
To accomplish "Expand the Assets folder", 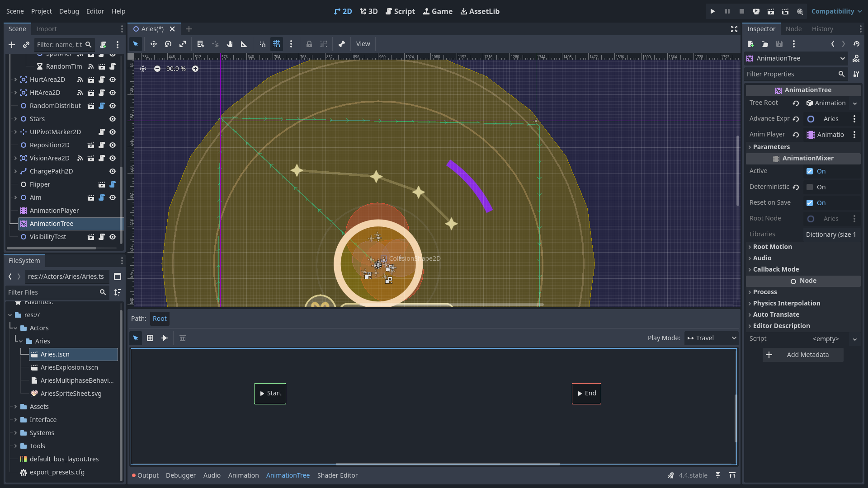I will pyautogui.click(x=15, y=407).
